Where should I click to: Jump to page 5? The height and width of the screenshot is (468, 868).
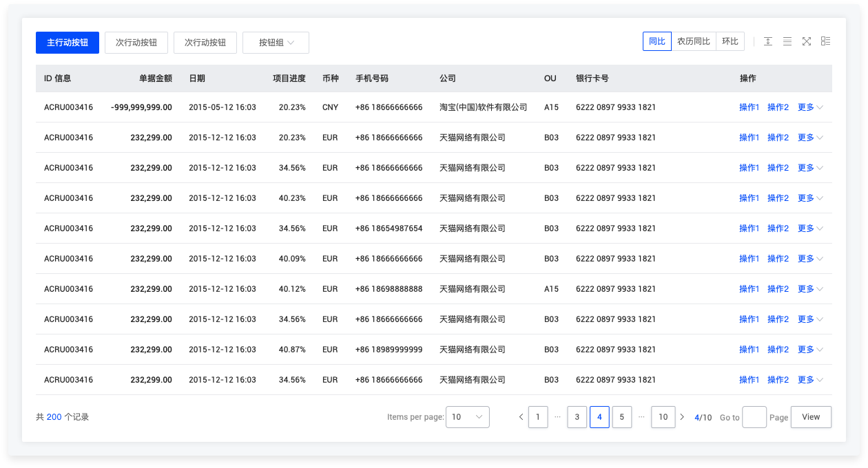[x=621, y=417]
